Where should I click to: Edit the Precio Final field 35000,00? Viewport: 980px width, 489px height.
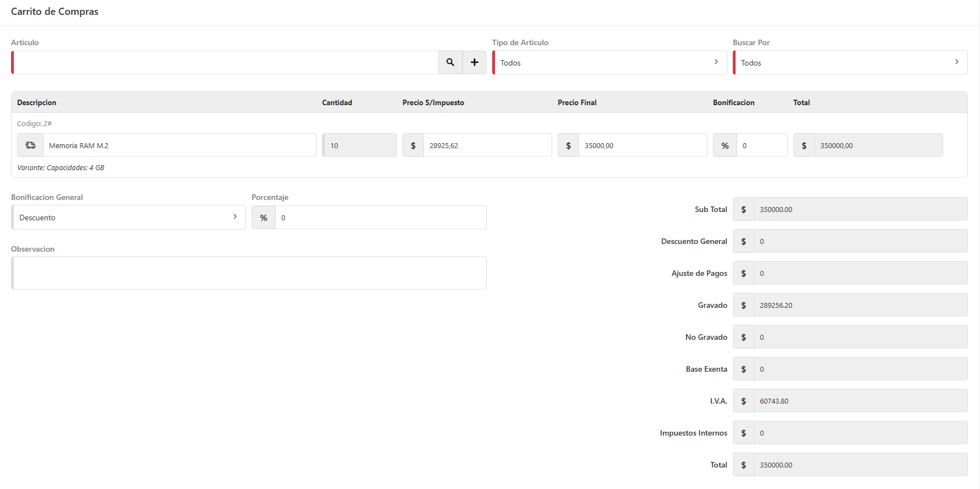pos(643,145)
